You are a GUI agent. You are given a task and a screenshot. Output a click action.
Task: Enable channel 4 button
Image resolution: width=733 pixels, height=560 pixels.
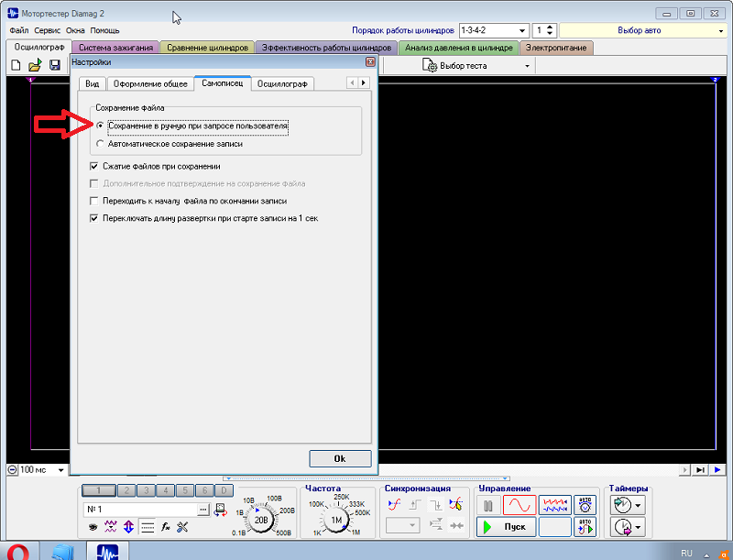tap(166, 490)
